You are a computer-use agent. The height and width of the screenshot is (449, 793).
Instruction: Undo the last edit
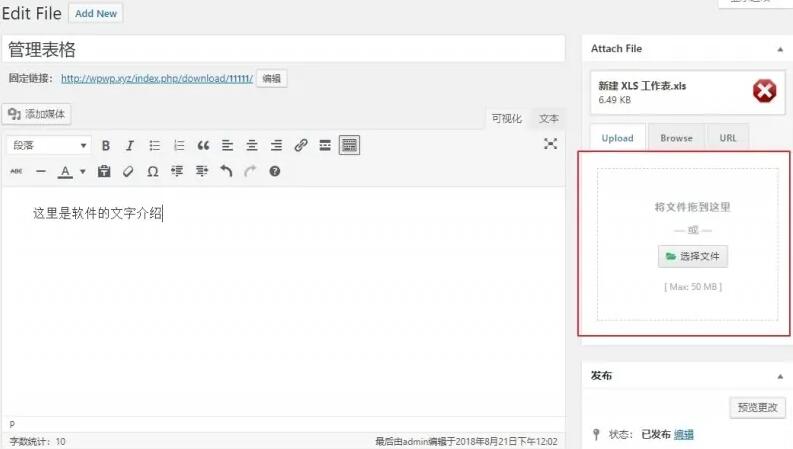coord(226,171)
